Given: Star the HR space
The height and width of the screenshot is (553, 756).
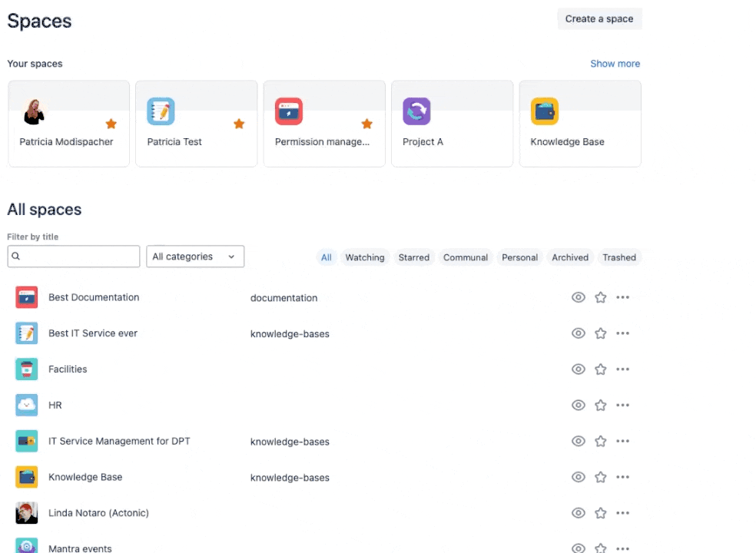Looking at the screenshot, I should (x=600, y=405).
